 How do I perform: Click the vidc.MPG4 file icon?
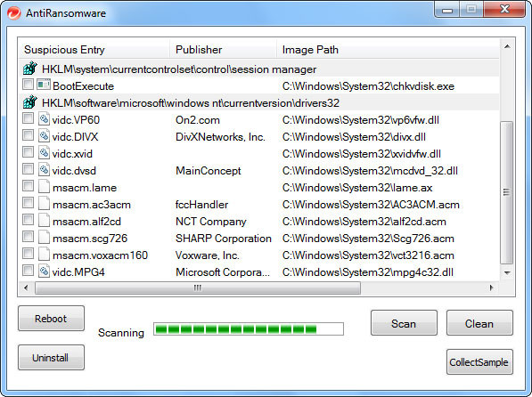(44, 271)
